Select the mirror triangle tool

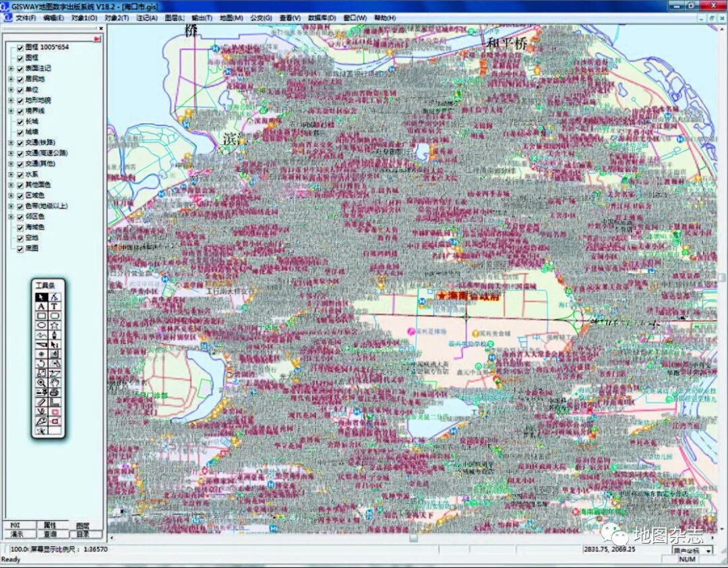click(55, 364)
